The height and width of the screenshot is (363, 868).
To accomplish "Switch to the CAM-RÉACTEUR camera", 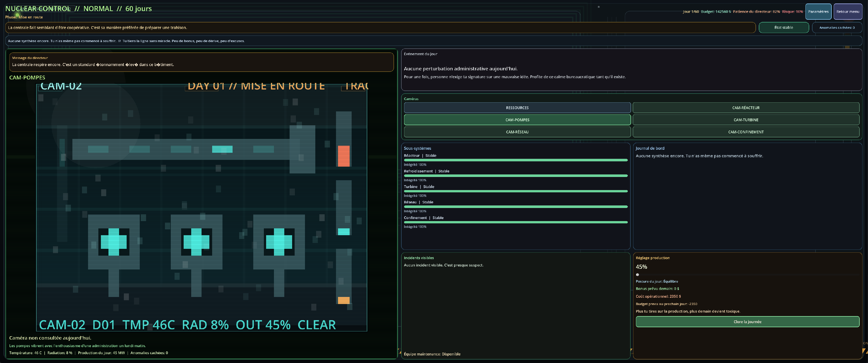I will pyautogui.click(x=745, y=108).
